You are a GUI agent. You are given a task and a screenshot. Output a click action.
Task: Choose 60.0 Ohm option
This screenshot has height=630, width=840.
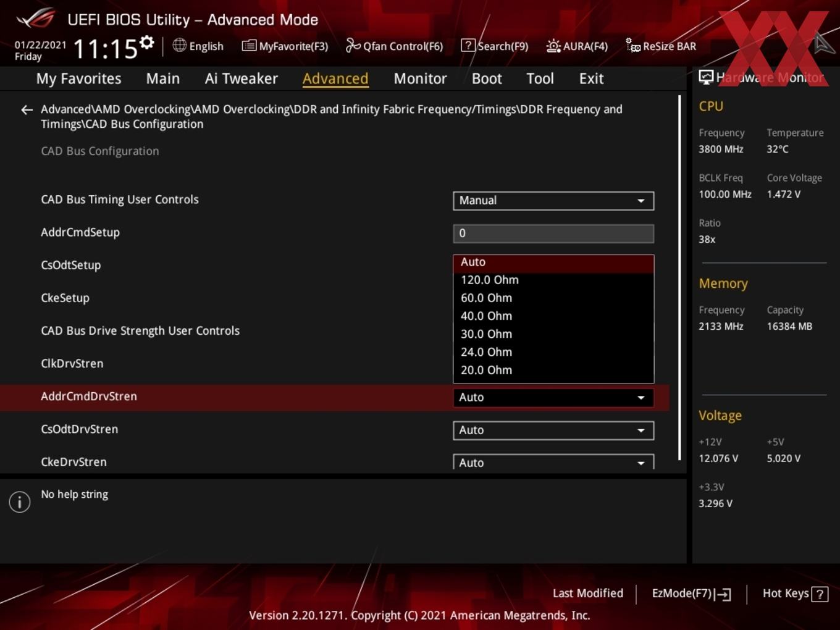click(553, 298)
